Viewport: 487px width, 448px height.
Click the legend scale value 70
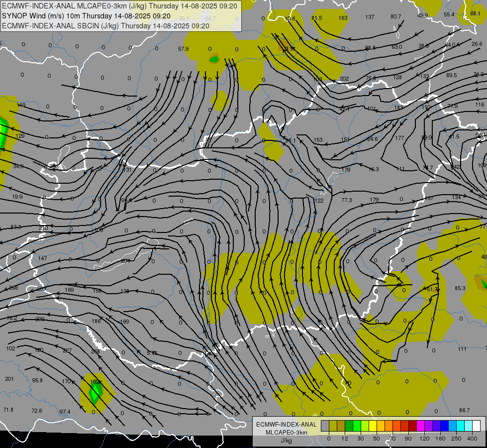[392, 439]
